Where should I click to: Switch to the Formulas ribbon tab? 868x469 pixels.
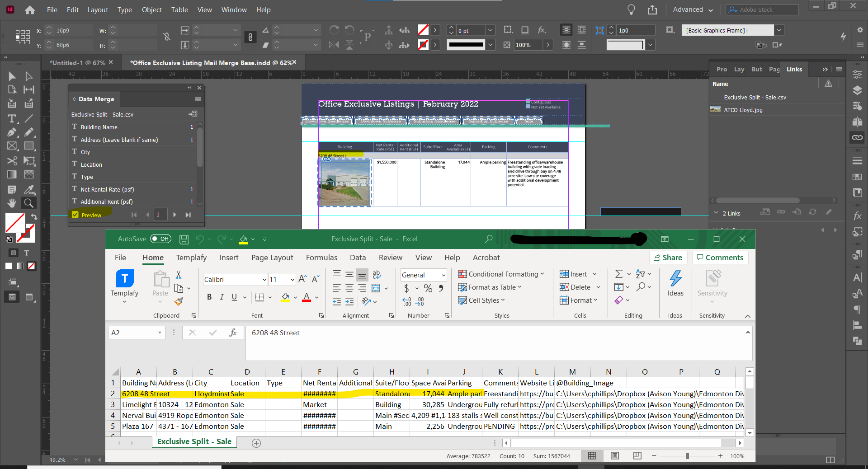(321, 258)
